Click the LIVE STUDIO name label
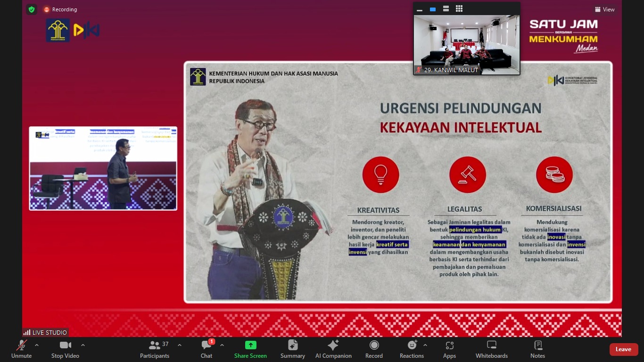 coord(50,333)
